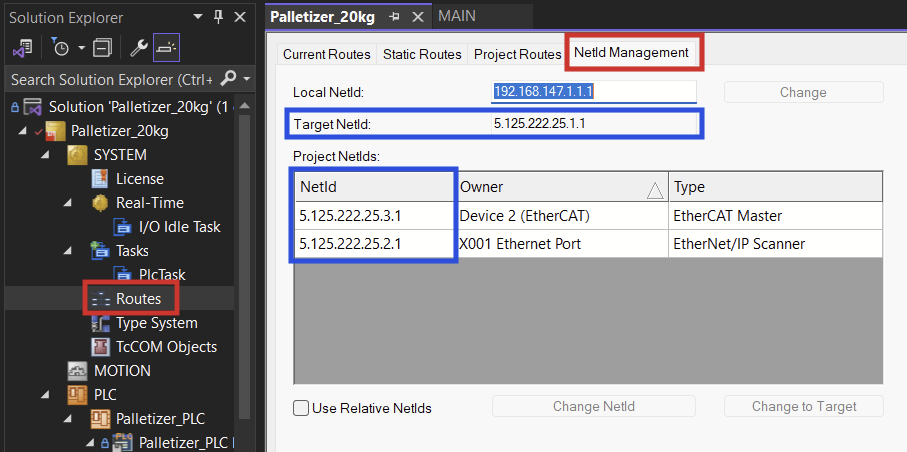The height and width of the screenshot is (452, 907).
Task: Switch to the Palletizer_20kg document tab
Action: point(323,17)
